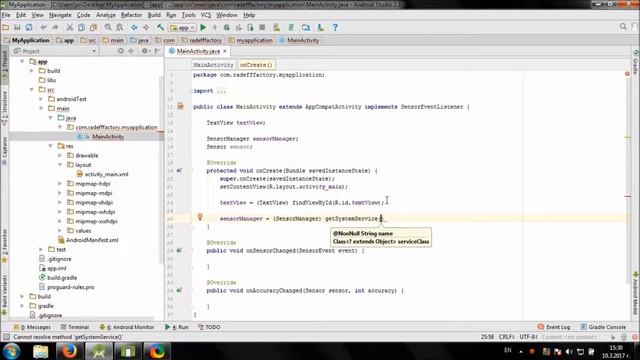Expand the values folder
640x360 pixels.
[60, 231]
